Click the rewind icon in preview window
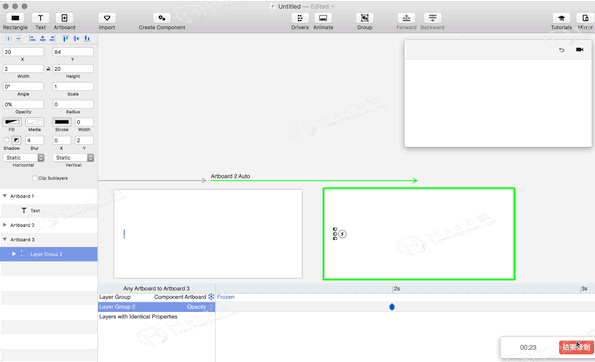The image size is (595, 362). 562,50
